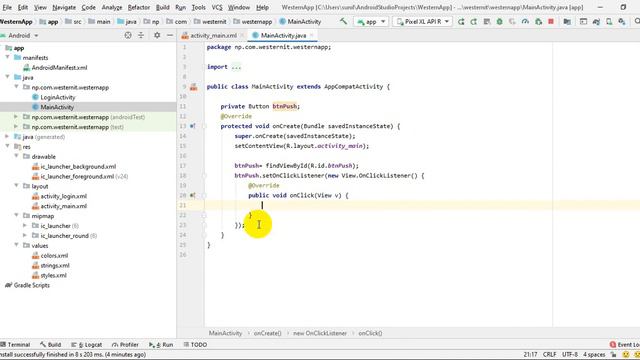Close the MainActivity.java editor tab
The height and width of the screenshot is (360, 640).
point(311,36)
